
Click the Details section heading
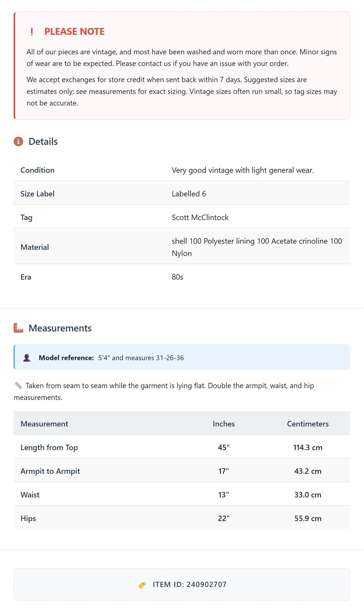click(x=43, y=141)
